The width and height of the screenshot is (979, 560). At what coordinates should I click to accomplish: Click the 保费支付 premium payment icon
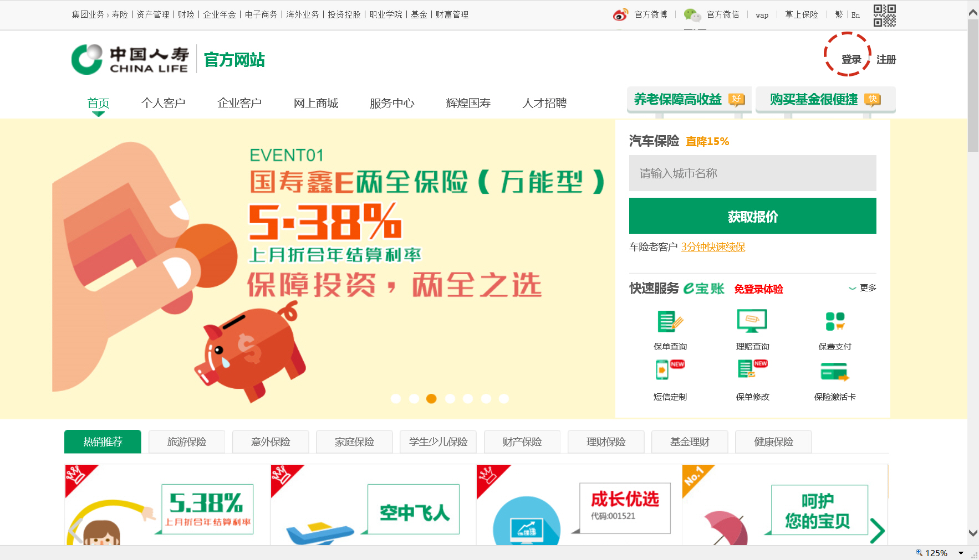[835, 321]
